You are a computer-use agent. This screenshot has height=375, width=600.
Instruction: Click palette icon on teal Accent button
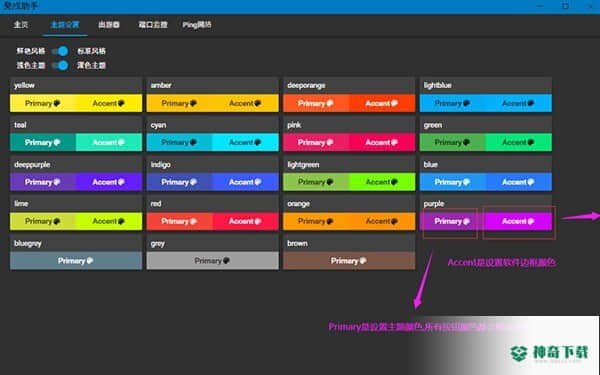(x=121, y=142)
